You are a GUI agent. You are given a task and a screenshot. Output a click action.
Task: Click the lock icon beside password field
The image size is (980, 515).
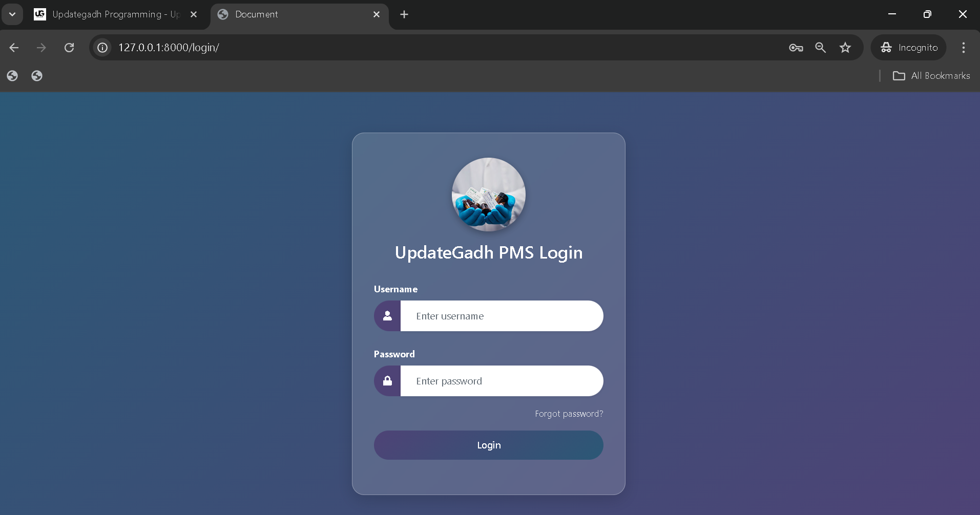pos(387,381)
